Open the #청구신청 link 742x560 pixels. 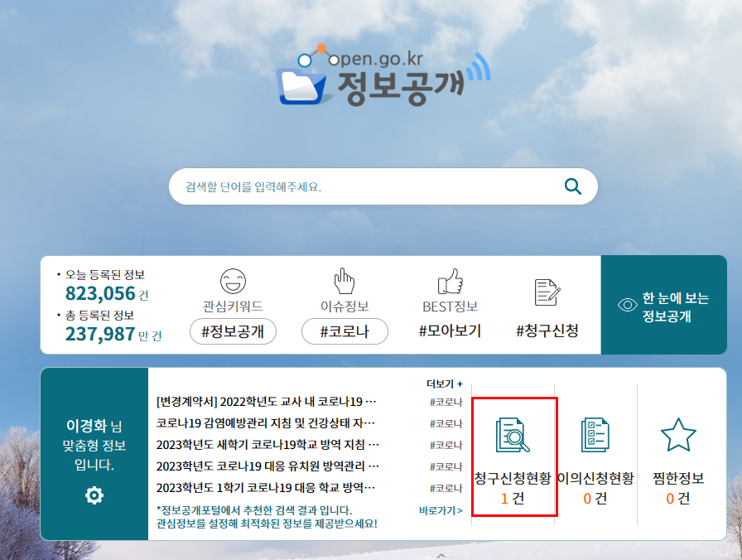point(547,331)
